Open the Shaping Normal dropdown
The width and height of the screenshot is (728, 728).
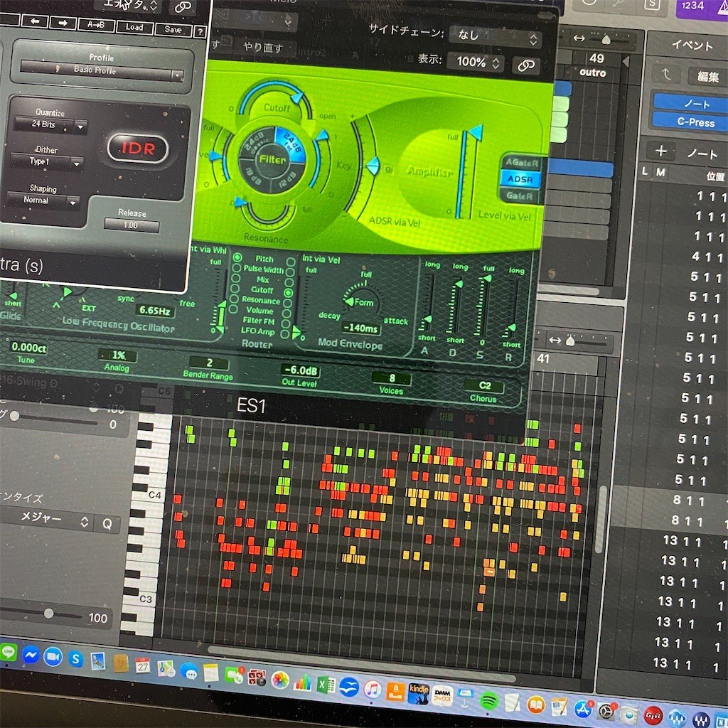[43, 201]
